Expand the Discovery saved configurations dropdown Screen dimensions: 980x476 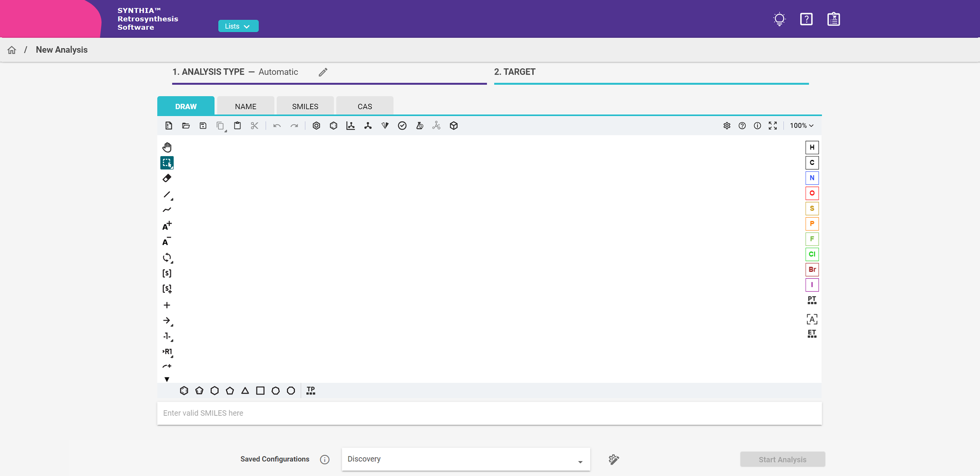pyautogui.click(x=465, y=459)
